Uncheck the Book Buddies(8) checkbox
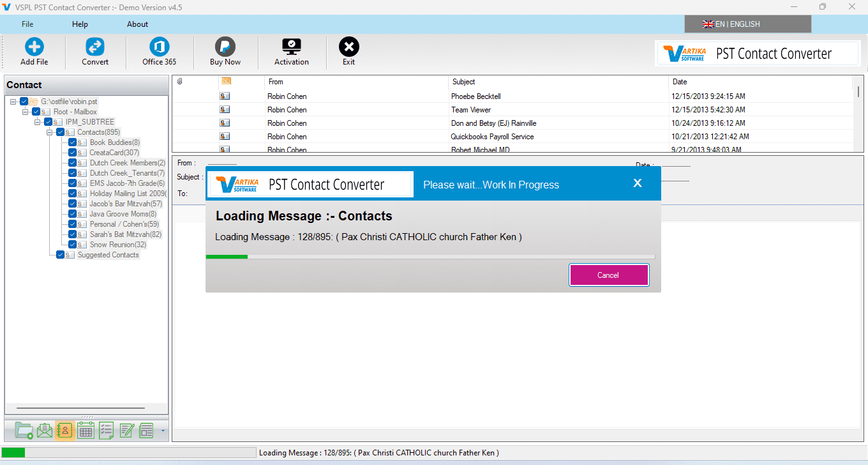 72,142
